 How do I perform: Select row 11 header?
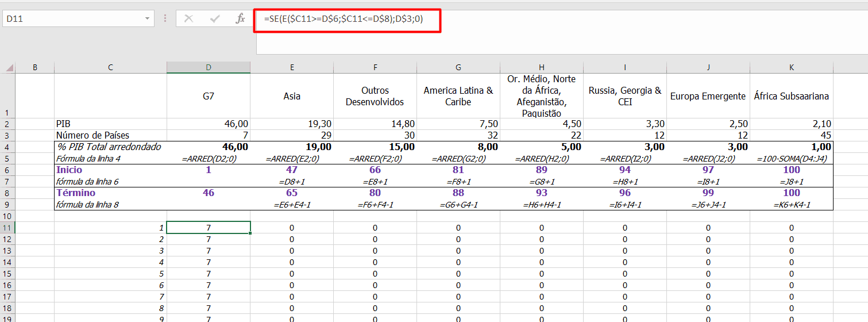(x=7, y=228)
